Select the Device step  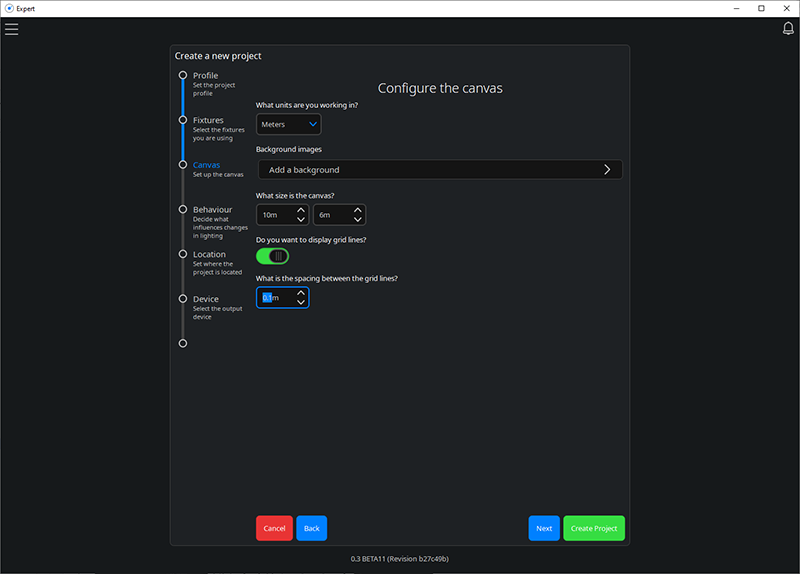tap(206, 299)
